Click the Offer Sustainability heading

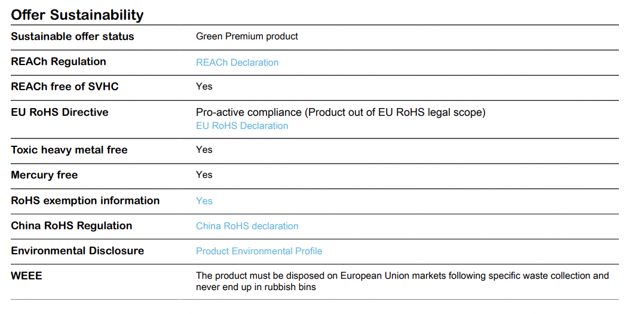coord(77,15)
